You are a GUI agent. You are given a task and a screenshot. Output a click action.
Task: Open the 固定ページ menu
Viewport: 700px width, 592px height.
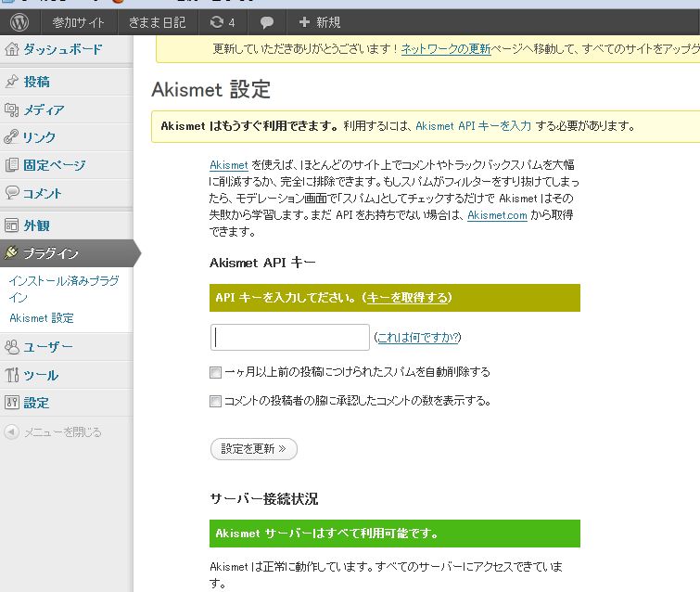55,165
